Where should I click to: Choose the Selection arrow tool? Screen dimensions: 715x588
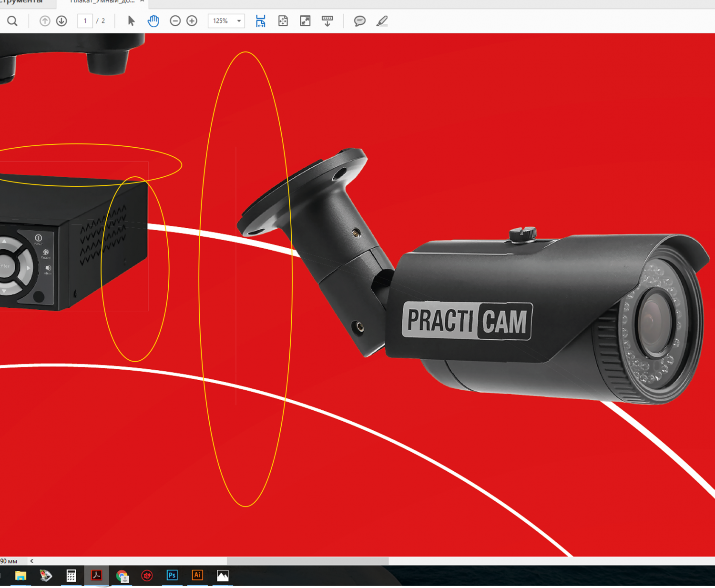(131, 21)
